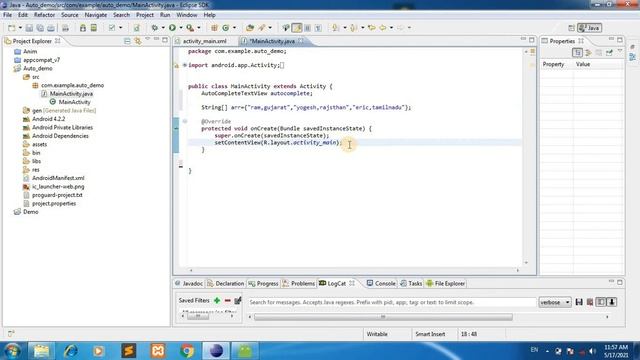Click the New Java Package icon

click(214, 28)
